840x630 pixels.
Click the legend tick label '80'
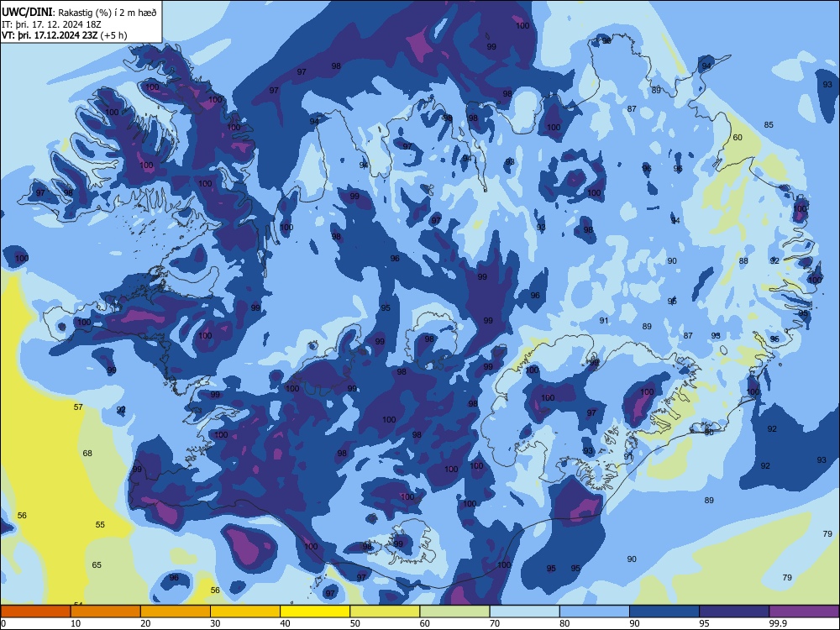564,623
